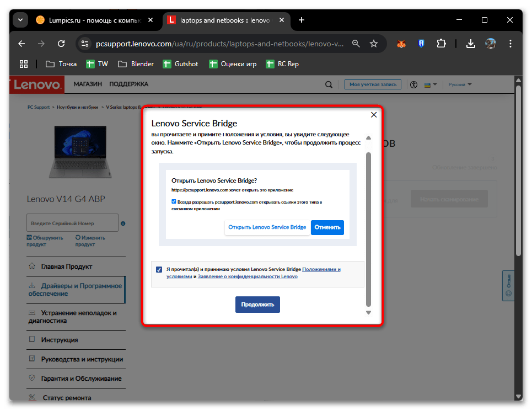This screenshot has width=532, height=410.
Task: Show browser downloads
Action: point(471,44)
